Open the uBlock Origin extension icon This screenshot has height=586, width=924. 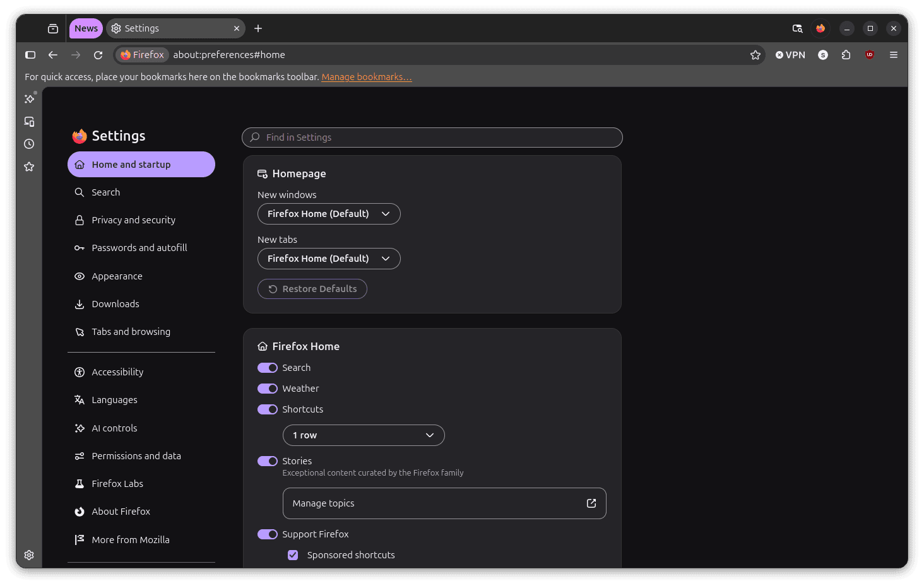(x=870, y=55)
